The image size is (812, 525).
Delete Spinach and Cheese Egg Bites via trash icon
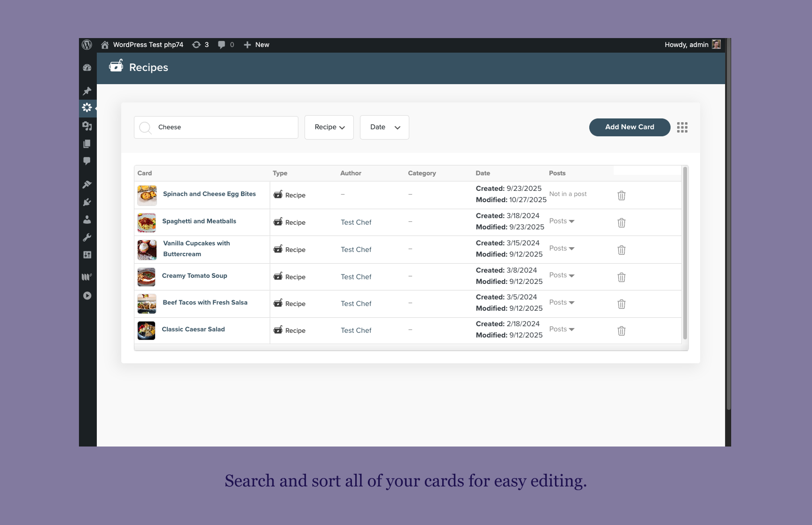coord(621,195)
